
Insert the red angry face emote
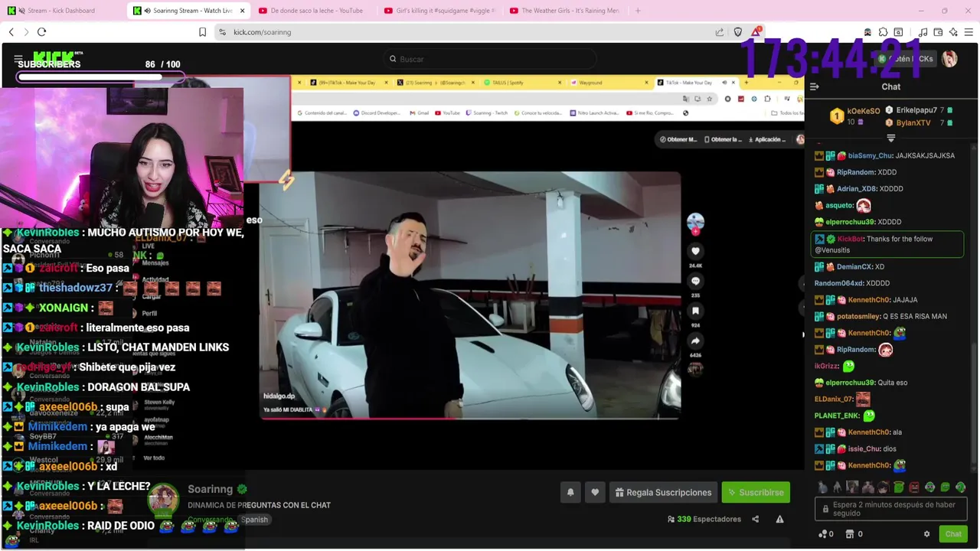[x=914, y=487]
